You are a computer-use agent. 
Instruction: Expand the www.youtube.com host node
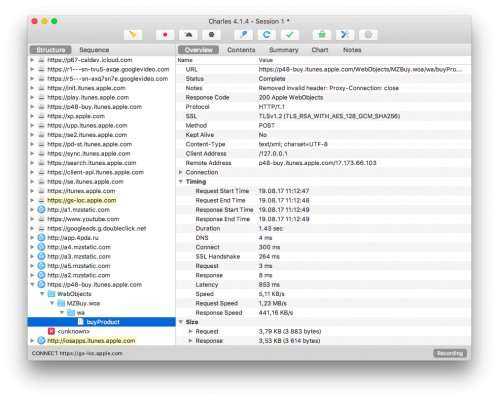[x=32, y=219]
